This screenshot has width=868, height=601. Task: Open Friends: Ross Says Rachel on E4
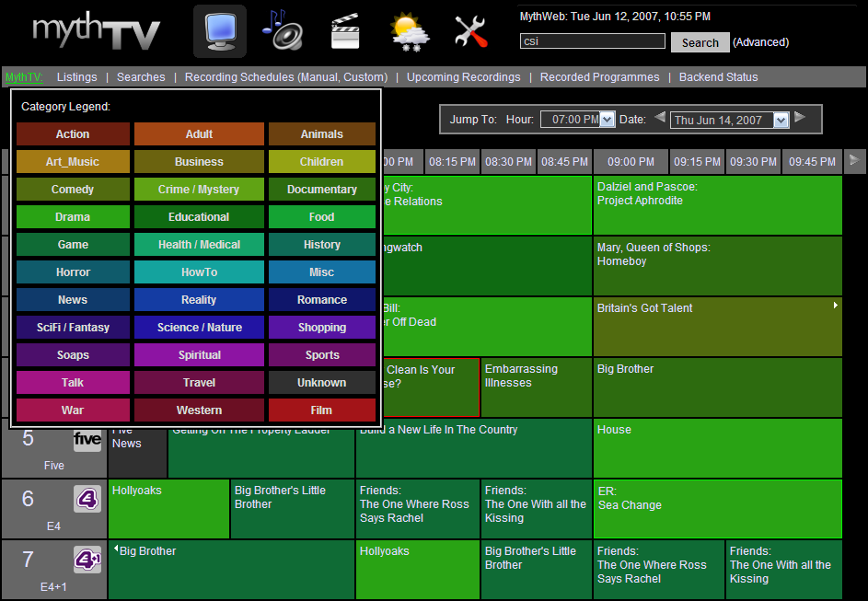tap(418, 509)
